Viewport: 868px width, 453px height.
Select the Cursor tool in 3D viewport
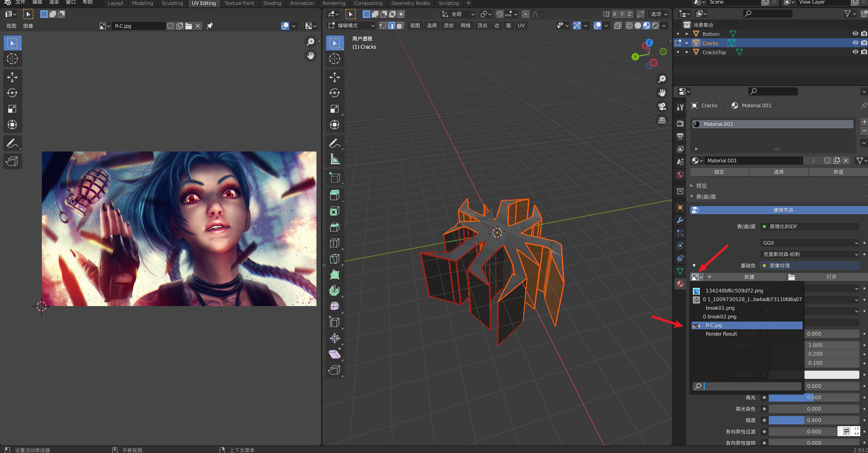(x=335, y=59)
